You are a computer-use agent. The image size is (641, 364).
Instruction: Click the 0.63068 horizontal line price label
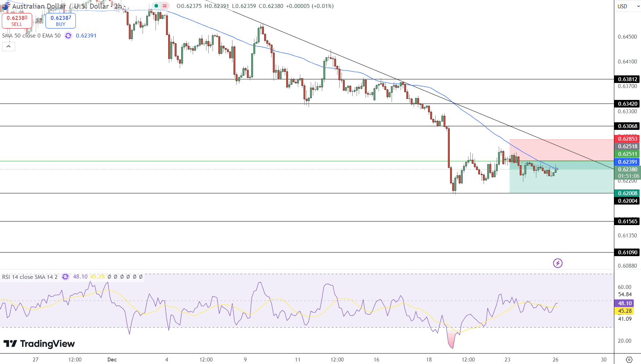click(x=627, y=126)
